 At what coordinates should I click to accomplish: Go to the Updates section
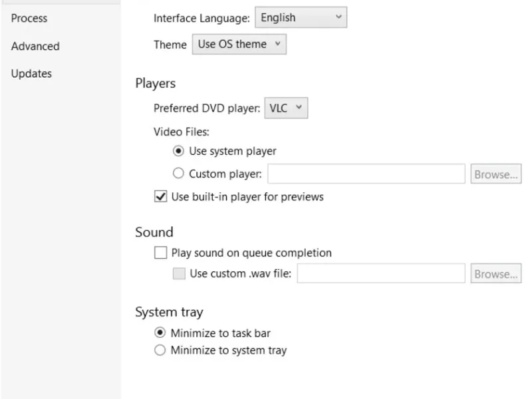pyautogui.click(x=31, y=74)
